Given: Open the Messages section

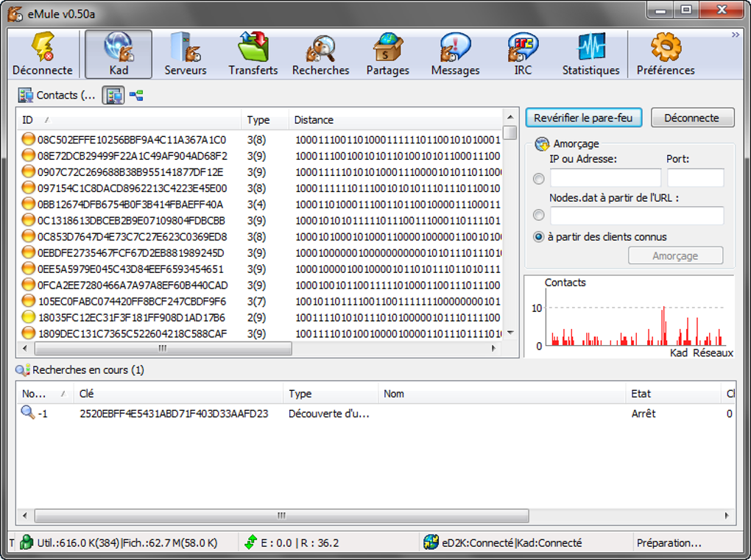Looking at the screenshot, I should click(x=455, y=54).
